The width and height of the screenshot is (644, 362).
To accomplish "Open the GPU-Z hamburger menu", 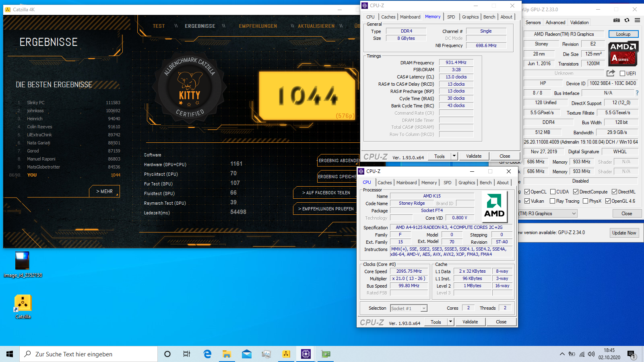I will coord(637,20).
